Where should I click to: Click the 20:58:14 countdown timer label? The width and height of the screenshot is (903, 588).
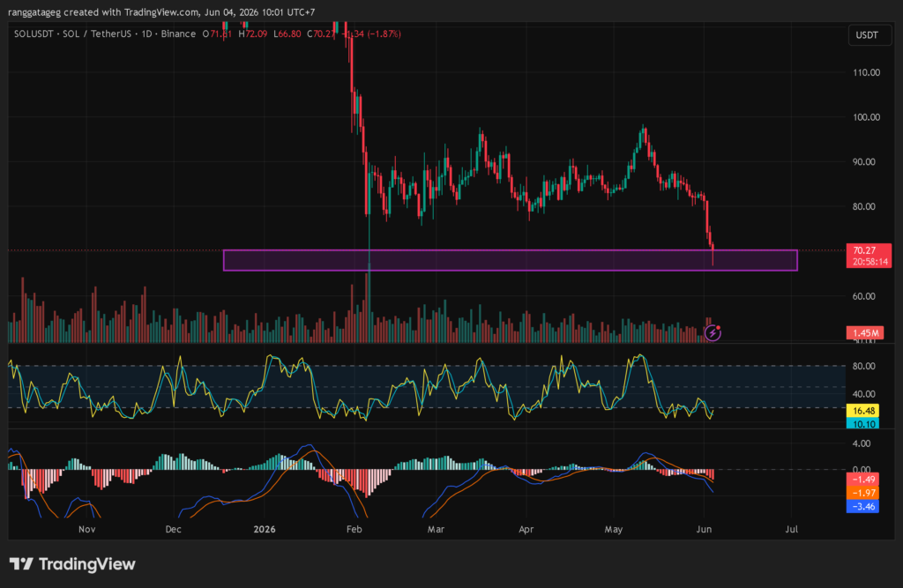869,262
